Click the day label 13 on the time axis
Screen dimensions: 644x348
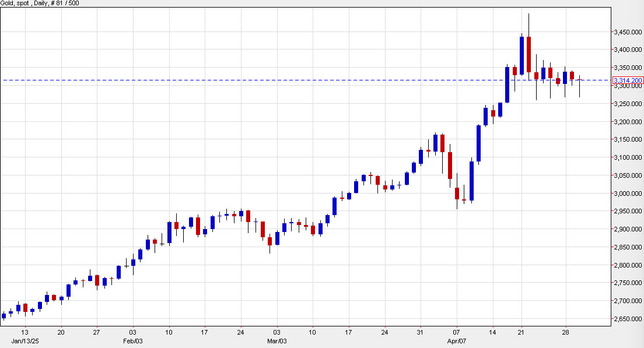[x=24, y=332]
